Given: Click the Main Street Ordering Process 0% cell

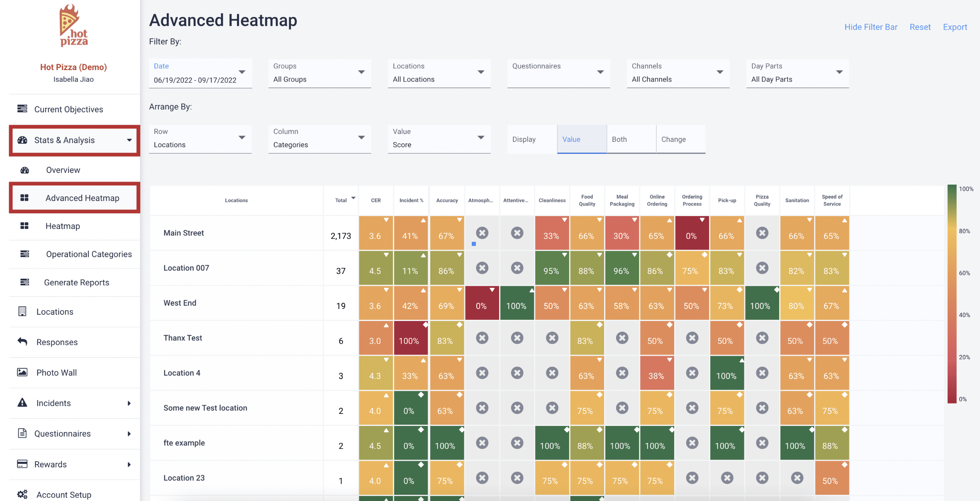Looking at the screenshot, I should pyautogui.click(x=692, y=233).
